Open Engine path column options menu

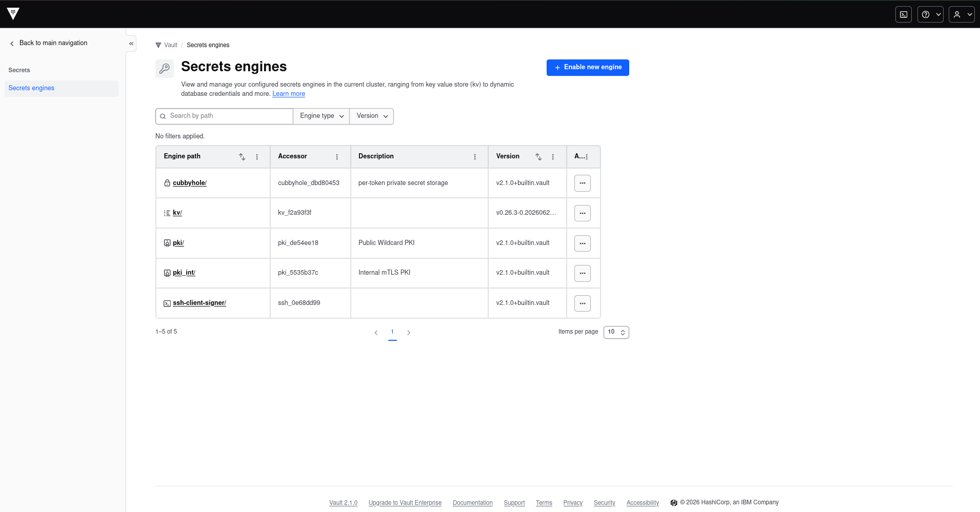pyautogui.click(x=257, y=157)
